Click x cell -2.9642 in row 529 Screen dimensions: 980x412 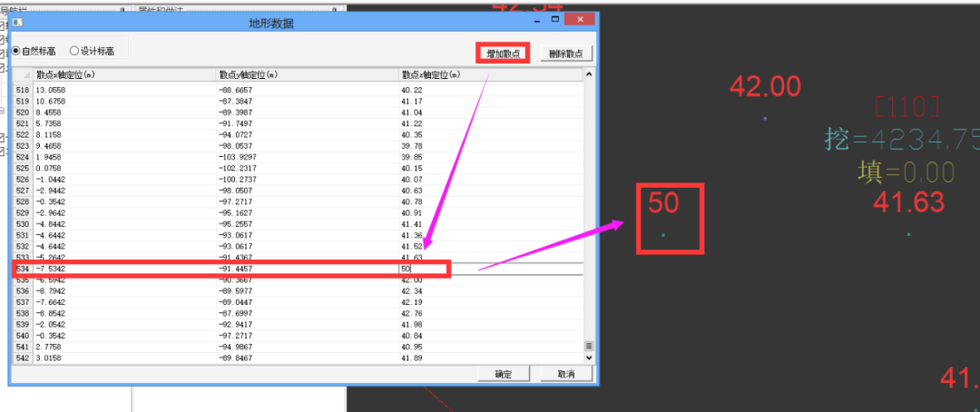click(x=124, y=212)
